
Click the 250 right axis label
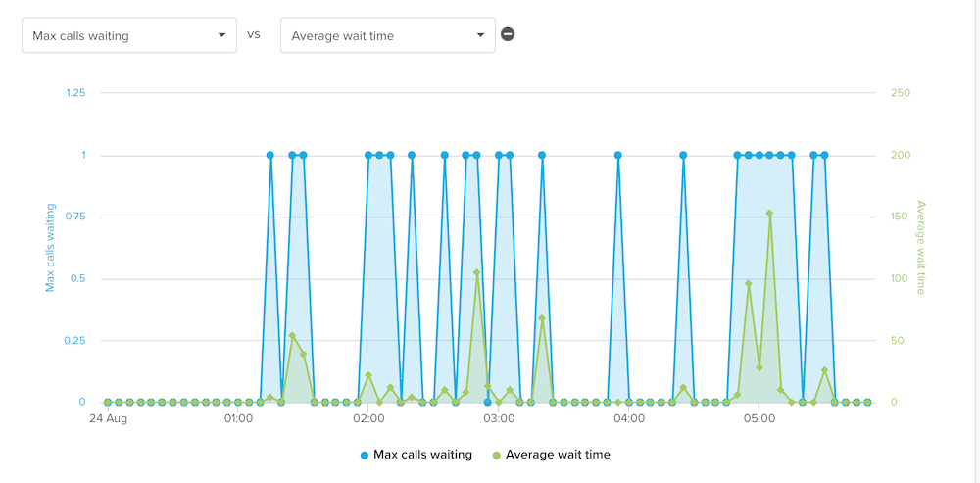pyautogui.click(x=901, y=92)
